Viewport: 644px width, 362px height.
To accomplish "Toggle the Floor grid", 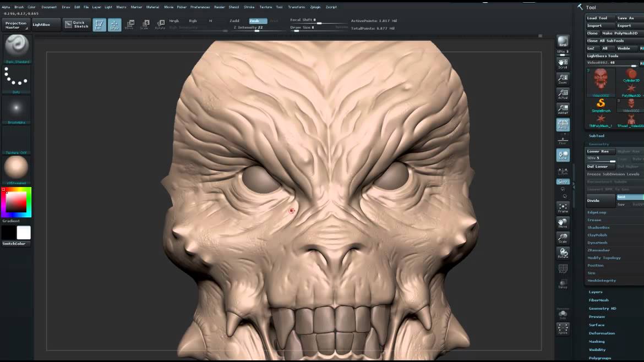I will pyautogui.click(x=563, y=140).
